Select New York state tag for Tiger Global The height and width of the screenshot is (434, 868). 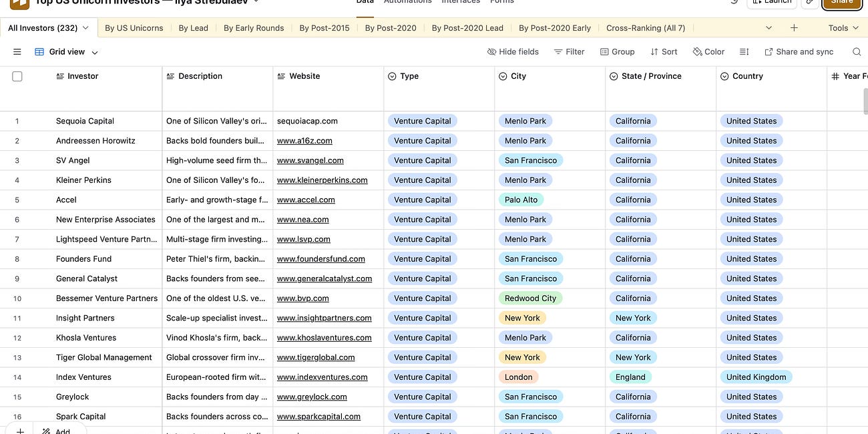(x=633, y=357)
